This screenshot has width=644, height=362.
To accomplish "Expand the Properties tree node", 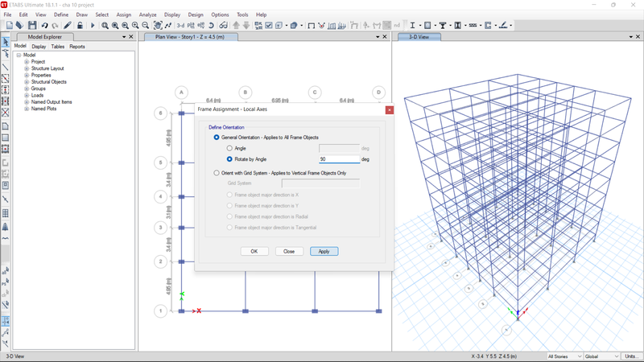I will click(27, 75).
